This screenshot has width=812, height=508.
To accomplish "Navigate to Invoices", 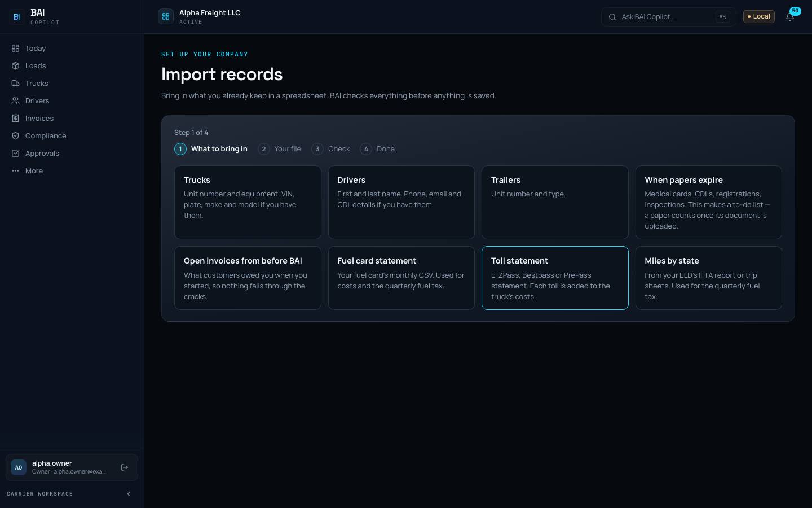I will [x=72, y=119].
